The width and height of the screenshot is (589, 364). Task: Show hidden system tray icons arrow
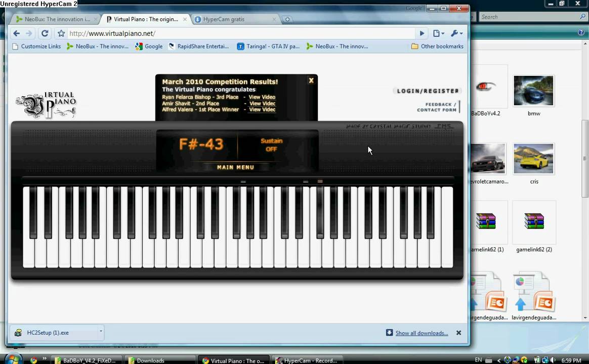[499, 360]
